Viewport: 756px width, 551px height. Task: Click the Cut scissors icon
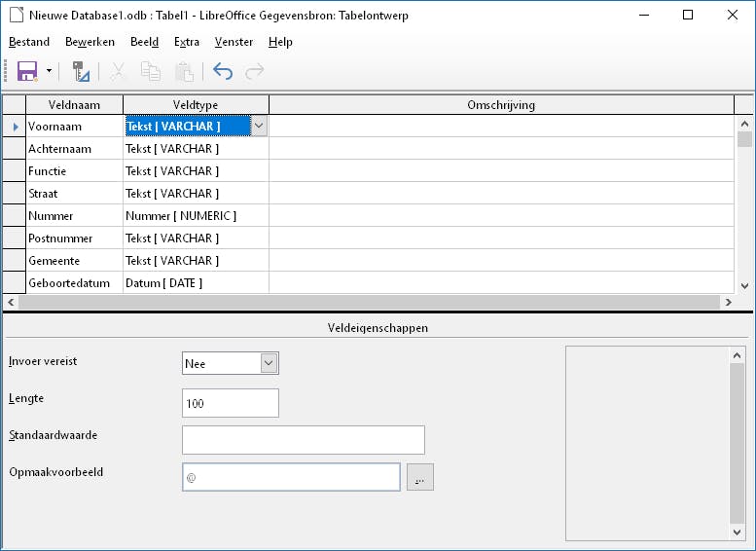click(118, 71)
